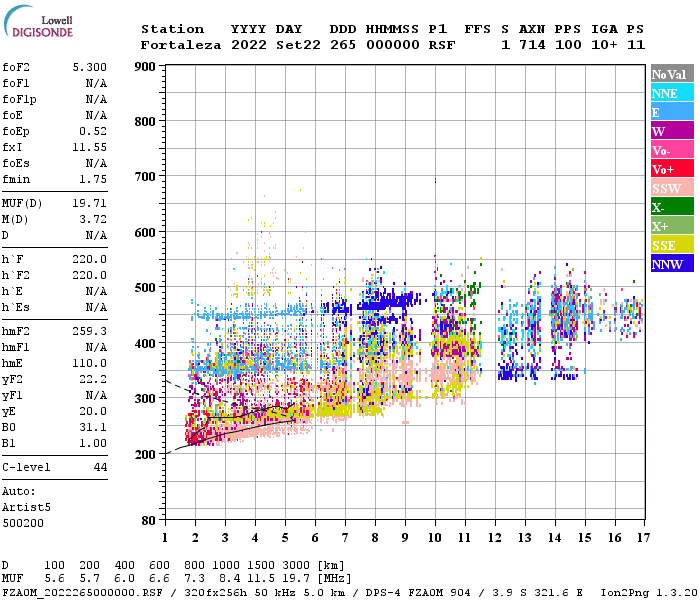Click the 500200 version number
This screenshot has height=600, width=700.
[23, 523]
